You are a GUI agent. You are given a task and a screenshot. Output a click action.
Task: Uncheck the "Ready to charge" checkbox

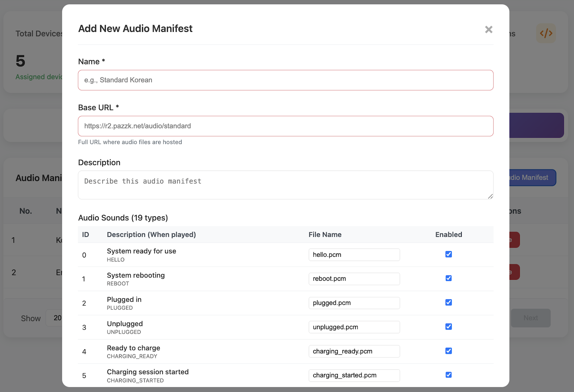(x=448, y=351)
